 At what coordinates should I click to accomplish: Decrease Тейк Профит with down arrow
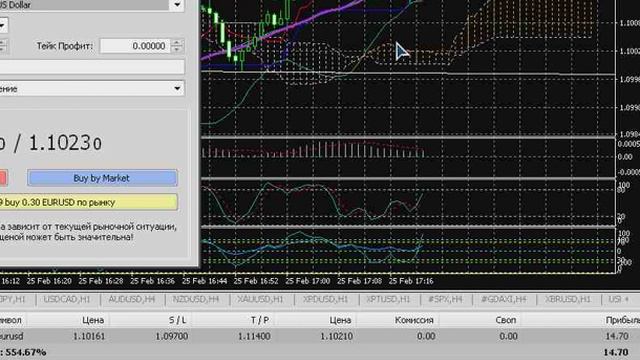pos(177,49)
